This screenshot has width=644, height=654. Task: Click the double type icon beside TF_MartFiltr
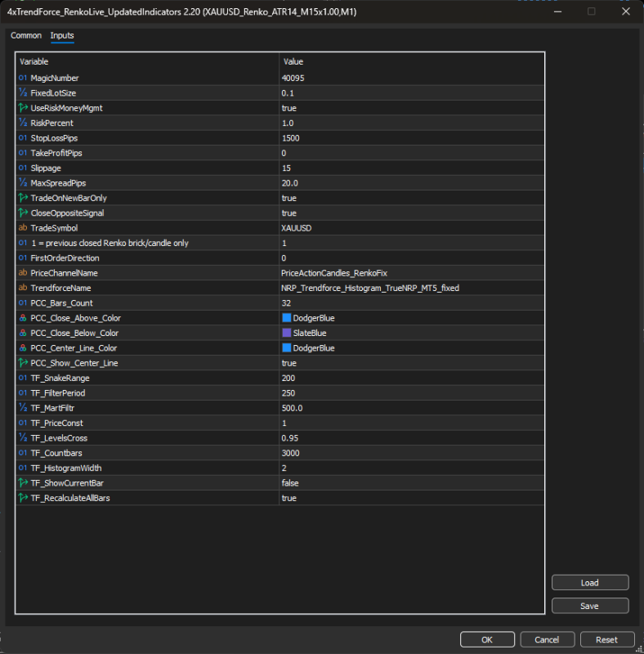[x=23, y=408]
